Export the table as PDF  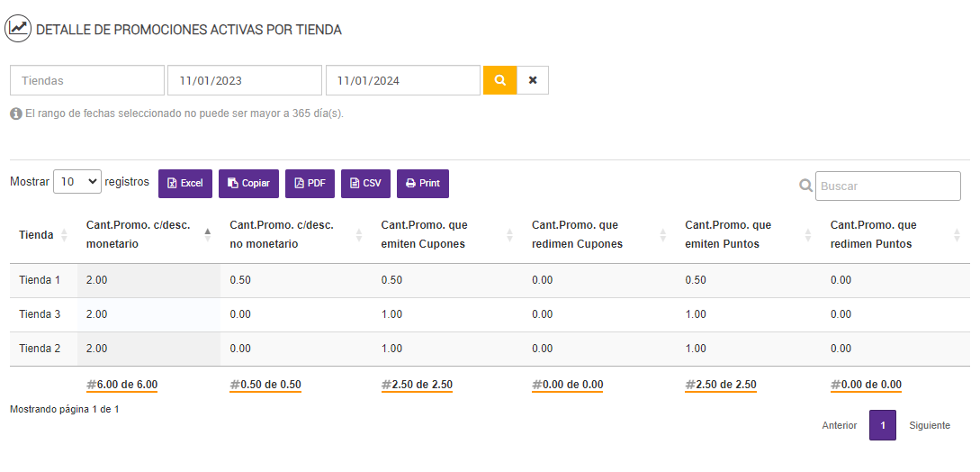(310, 184)
